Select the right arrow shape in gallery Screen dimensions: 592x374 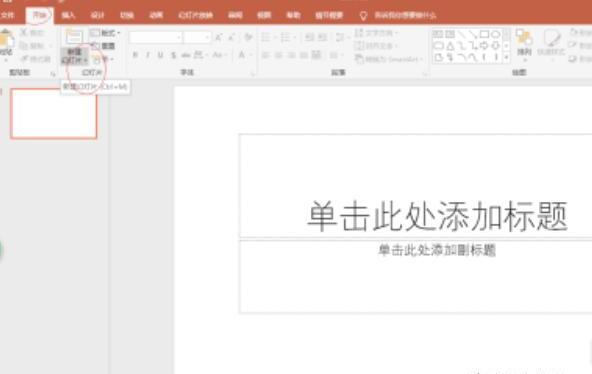(x=484, y=46)
